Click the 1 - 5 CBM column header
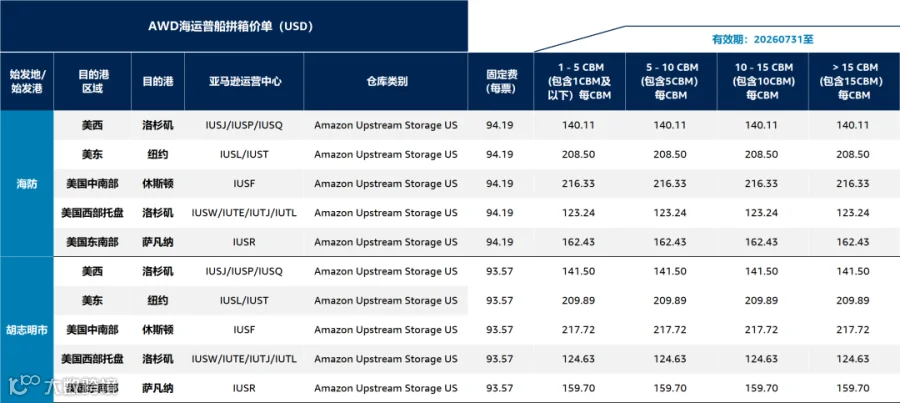900x403 pixels. (x=579, y=82)
